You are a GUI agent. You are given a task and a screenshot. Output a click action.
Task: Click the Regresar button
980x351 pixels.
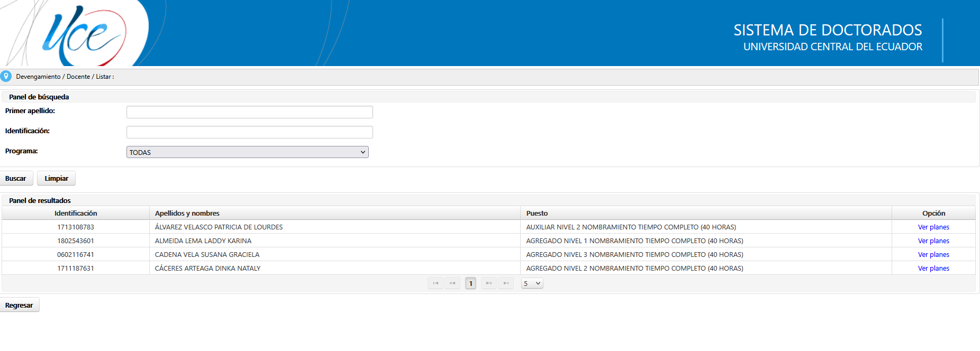pyautogui.click(x=19, y=305)
